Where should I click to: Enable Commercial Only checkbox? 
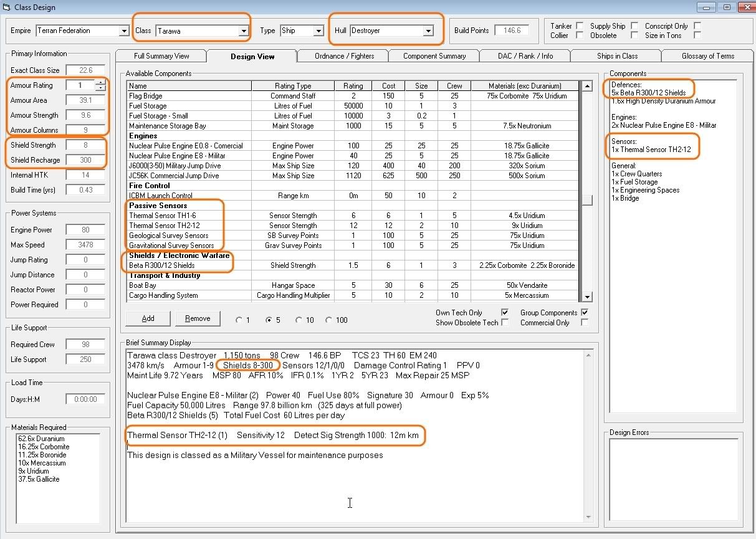point(585,322)
